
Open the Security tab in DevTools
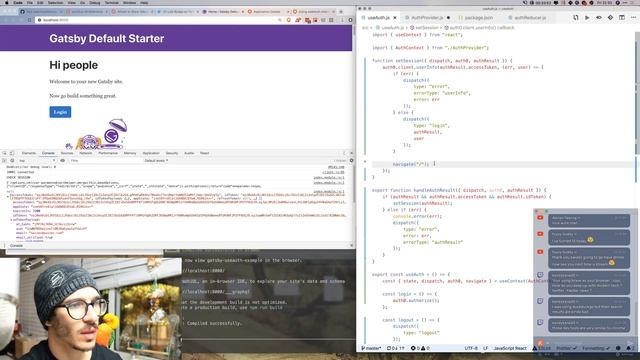pos(172,153)
